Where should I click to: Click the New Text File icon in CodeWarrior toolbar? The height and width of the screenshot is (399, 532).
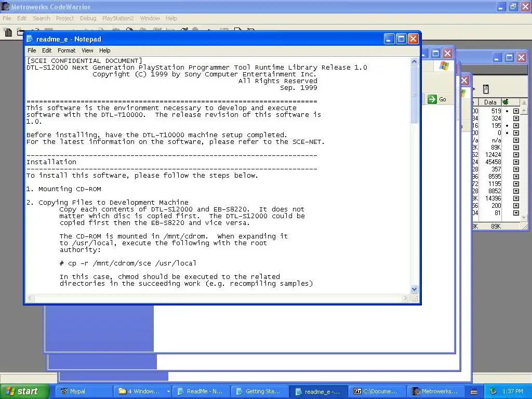click(x=7, y=32)
